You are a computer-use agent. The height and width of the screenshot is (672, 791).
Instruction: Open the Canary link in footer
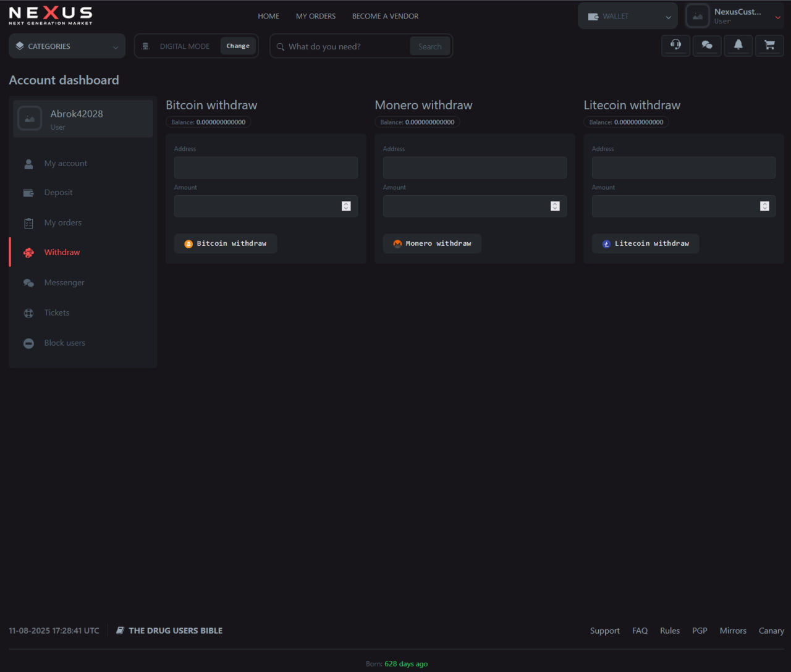click(x=771, y=631)
